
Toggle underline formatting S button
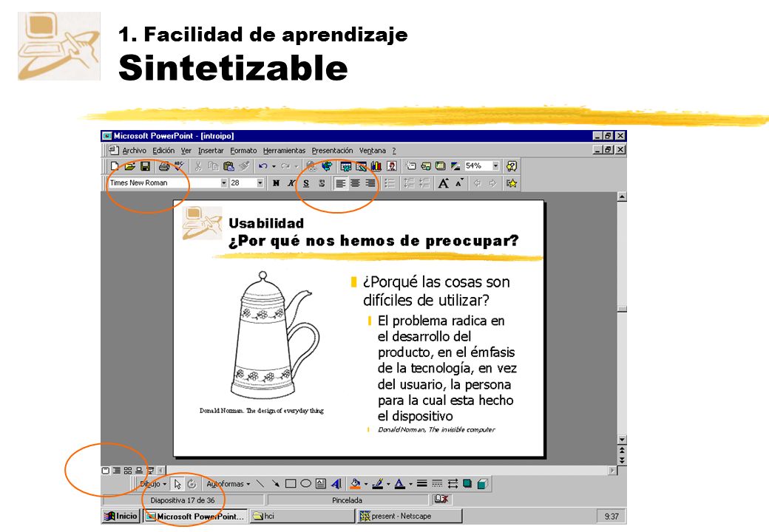[x=306, y=183]
